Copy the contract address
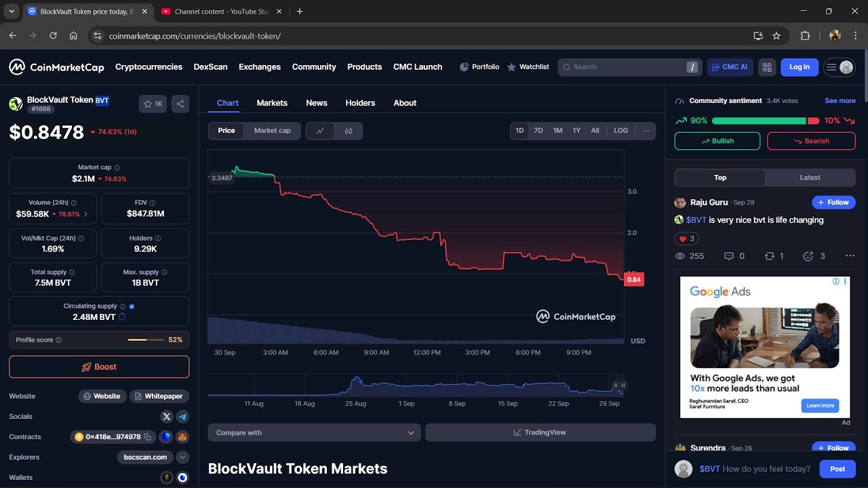This screenshot has width=868, height=488. [x=147, y=437]
